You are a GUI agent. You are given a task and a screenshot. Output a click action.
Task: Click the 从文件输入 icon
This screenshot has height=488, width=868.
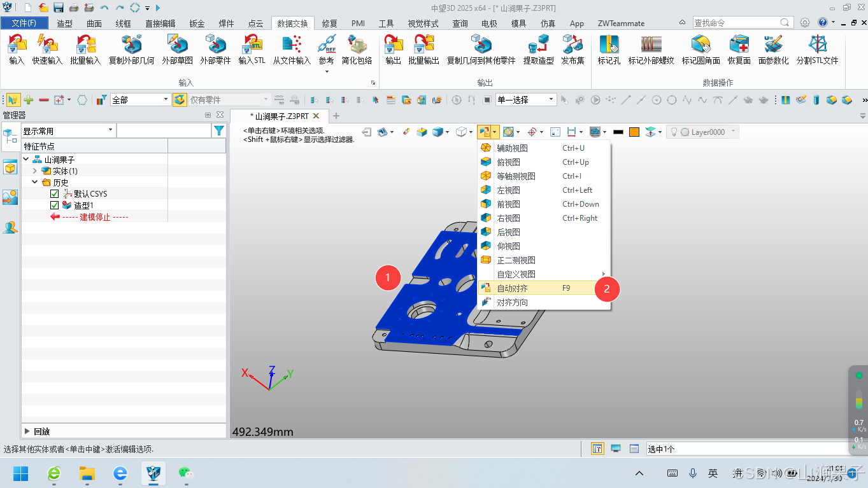click(292, 45)
